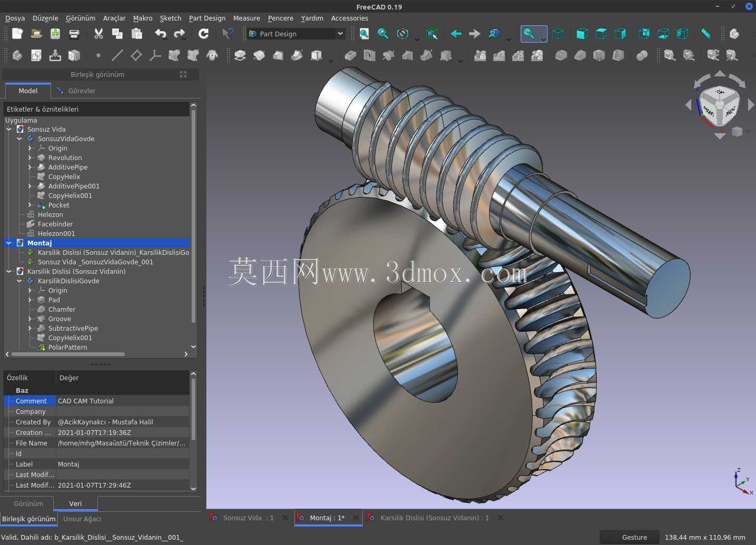Open the Sonsuz Vida : 1 document tab
Viewport: 756px width, 545px height.
click(x=248, y=518)
